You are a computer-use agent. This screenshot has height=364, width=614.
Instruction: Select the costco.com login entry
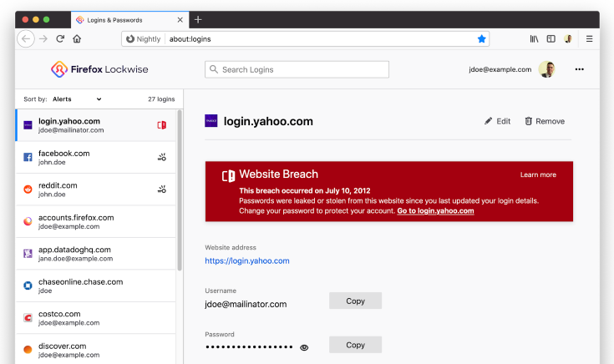(95, 318)
